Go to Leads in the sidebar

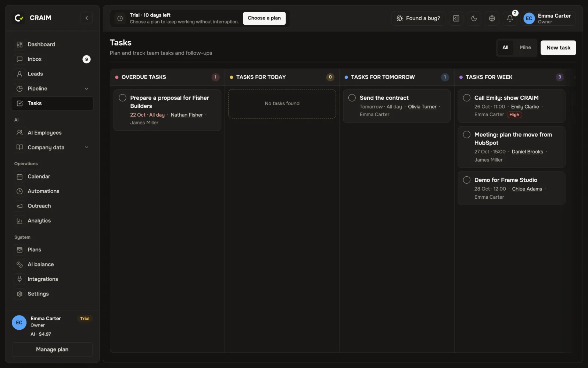(x=52, y=74)
